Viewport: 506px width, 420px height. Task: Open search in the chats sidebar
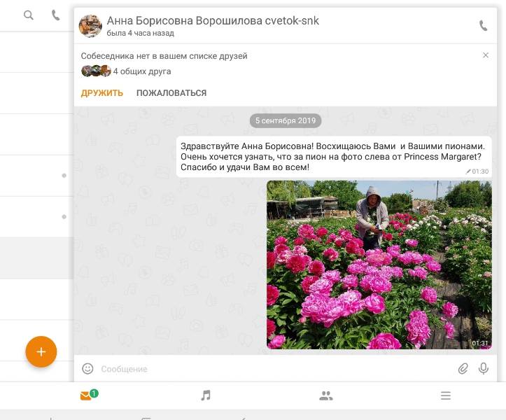29,15
